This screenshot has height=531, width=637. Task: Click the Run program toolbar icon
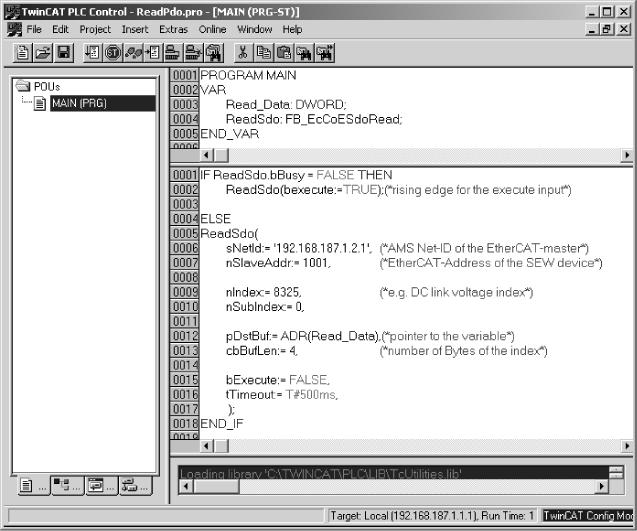tap(93, 53)
